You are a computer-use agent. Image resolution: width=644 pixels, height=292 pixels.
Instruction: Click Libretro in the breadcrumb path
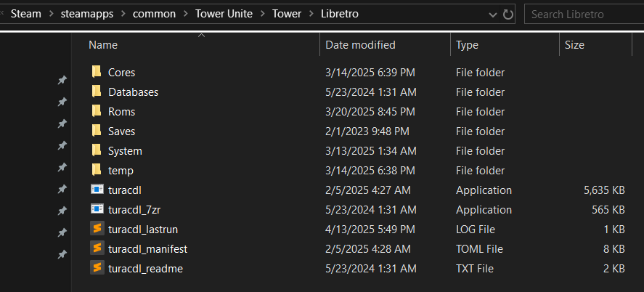pos(340,14)
